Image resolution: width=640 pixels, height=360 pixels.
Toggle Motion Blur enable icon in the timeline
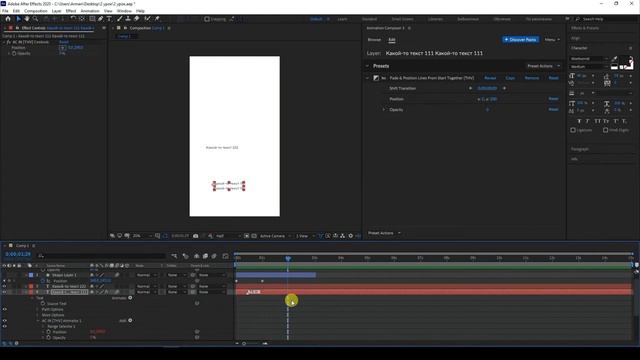(x=214, y=256)
